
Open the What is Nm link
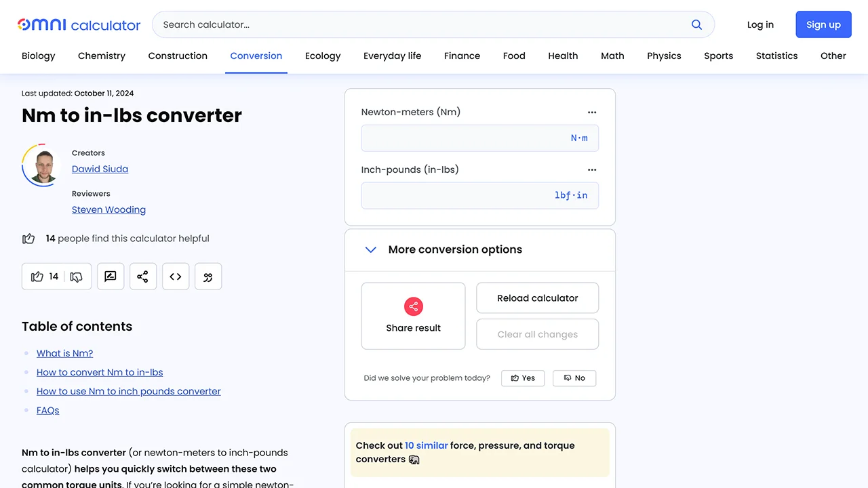(x=64, y=353)
